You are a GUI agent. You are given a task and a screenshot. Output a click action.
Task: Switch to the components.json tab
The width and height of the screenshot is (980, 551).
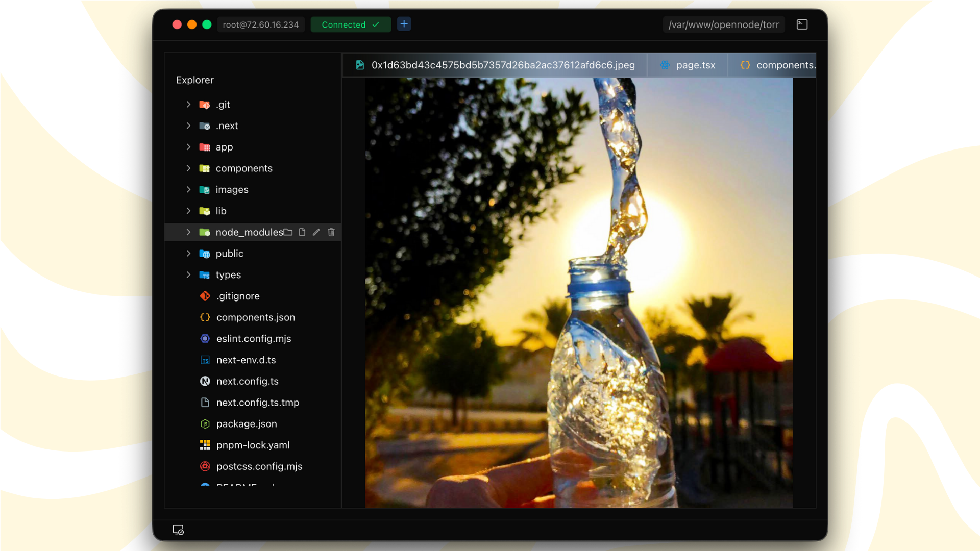point(778,65)
